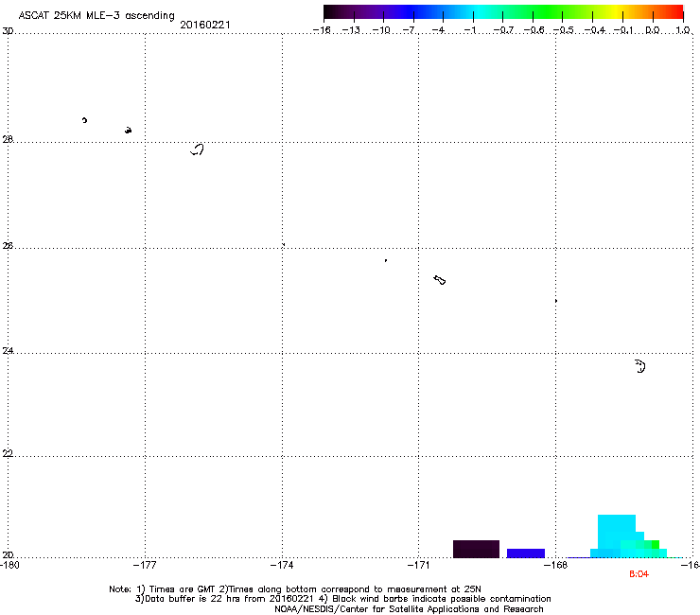This screenshot has width=700, height=615.
Task: Select the yellow part of the color bar above -0.1
Action: 621,12
